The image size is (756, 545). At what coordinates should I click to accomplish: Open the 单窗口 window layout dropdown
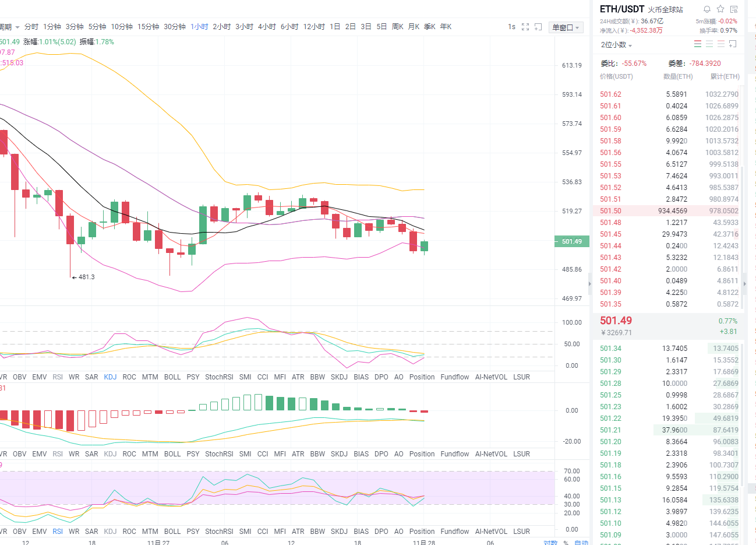pyautogui.click(x=566, y=27)
